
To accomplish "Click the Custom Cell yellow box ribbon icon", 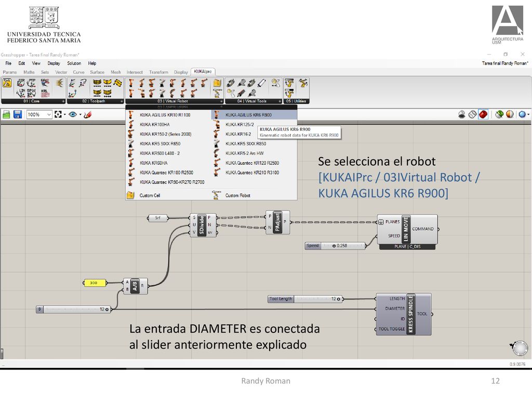I will pos(217,83).
